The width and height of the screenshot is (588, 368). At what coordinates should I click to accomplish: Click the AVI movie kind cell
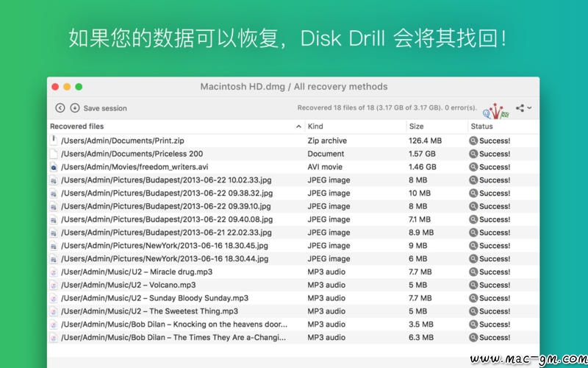pyautogui.click(x=325, y=167)
